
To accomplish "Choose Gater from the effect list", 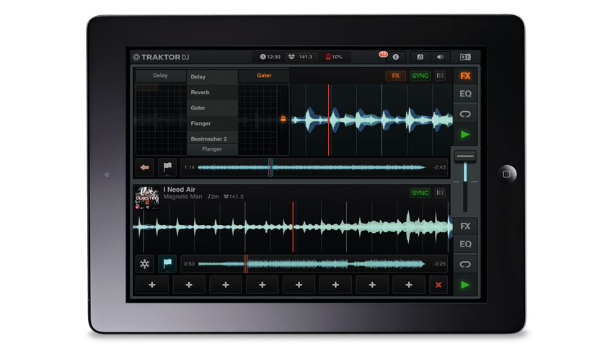I will tap(212, 108).
